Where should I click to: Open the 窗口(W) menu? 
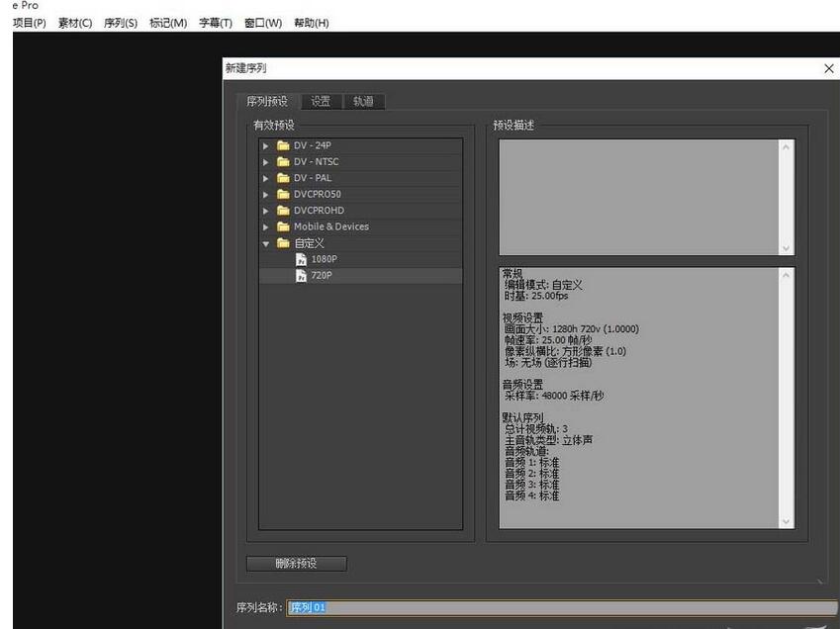262,22
